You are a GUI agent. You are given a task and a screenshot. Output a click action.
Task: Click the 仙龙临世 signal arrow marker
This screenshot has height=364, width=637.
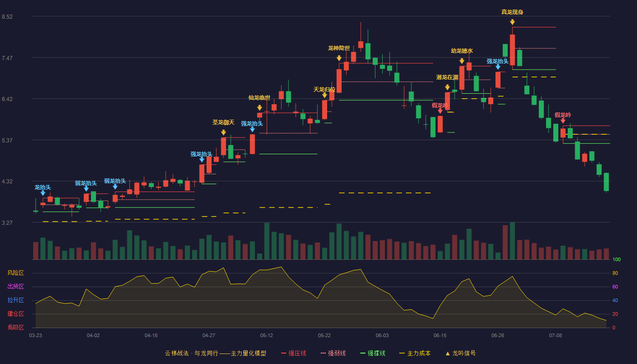(x=259, y=108)
